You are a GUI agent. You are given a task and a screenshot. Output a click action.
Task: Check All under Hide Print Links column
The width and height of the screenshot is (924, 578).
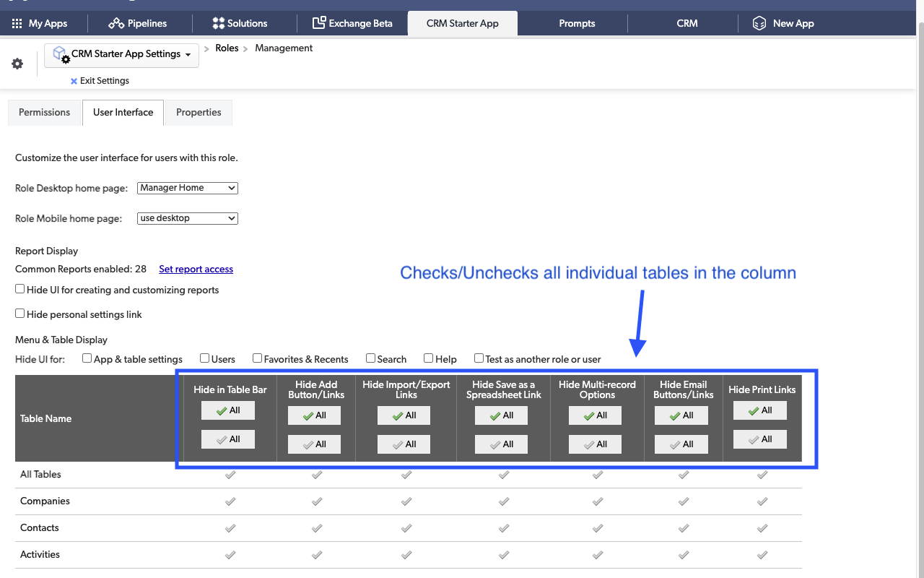(759, 410)
